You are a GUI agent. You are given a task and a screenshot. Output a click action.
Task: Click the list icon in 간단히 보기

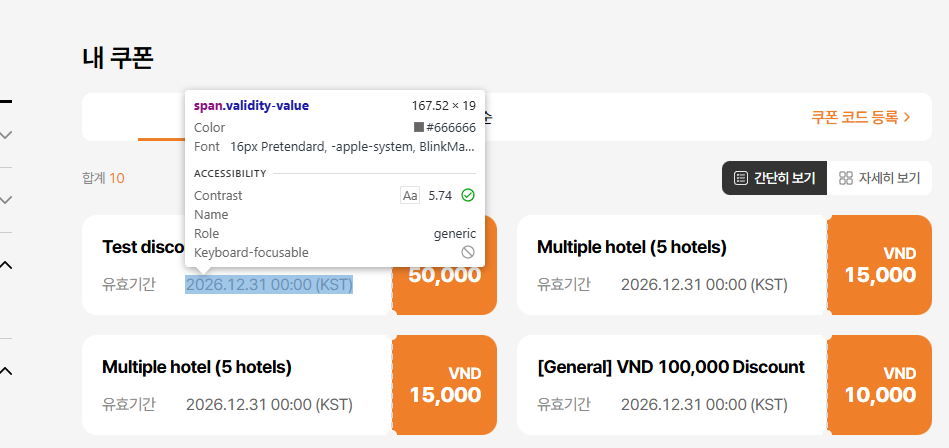click(x=740, y=178)
